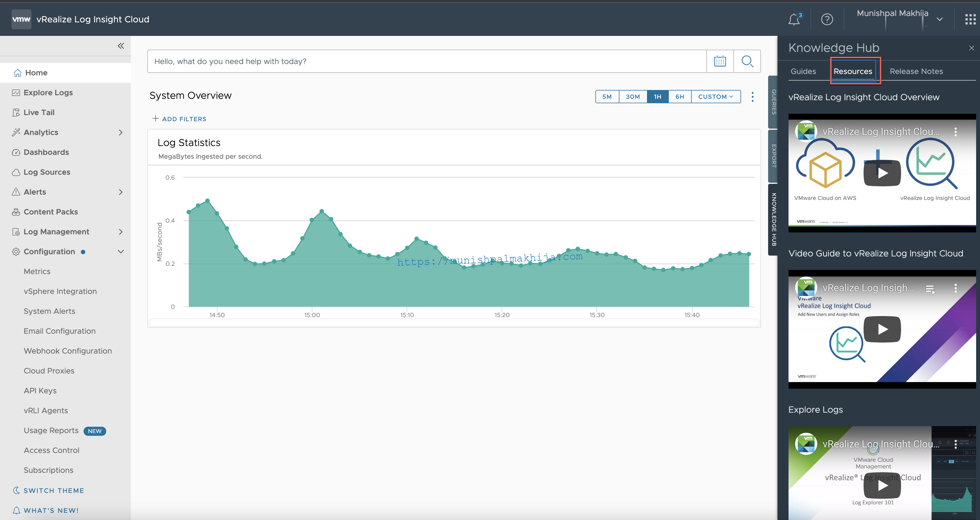Open Webhook Configuration page
Viewport: 980px width, 520px height.
tap(68, 351)
